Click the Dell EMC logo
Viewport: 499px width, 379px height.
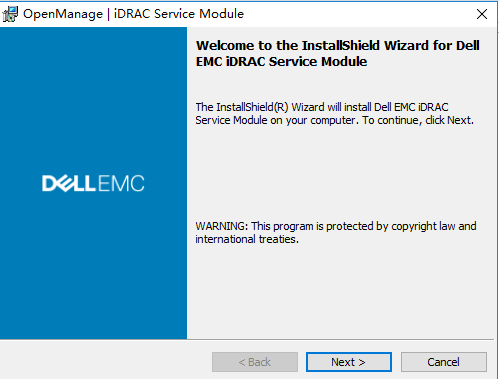93,183
